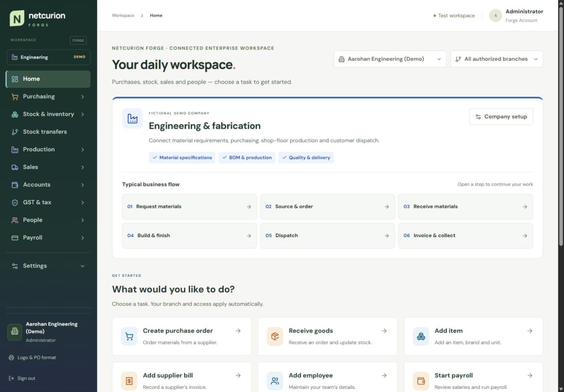Click the Administrator avatar circle
The height and width of the screenshot is (392, 564).
pyautogui.click(x=496, y=15)
